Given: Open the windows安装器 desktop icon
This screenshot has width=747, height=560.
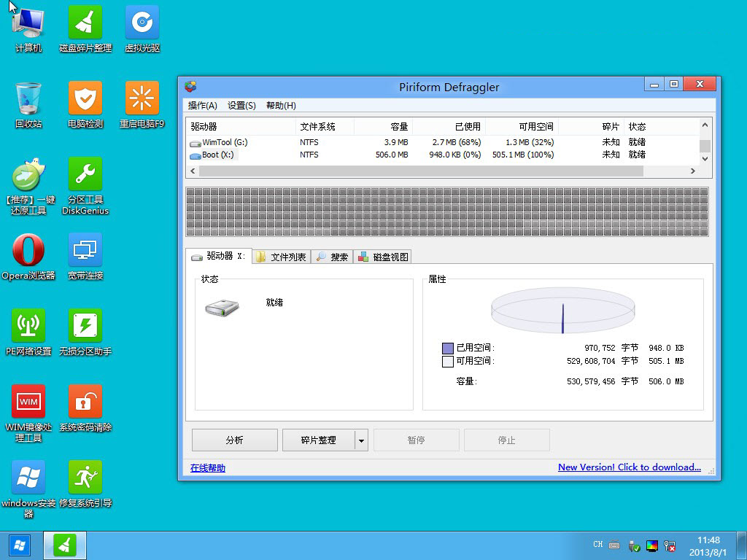Looking at the screenshot, I should [28, 489].
